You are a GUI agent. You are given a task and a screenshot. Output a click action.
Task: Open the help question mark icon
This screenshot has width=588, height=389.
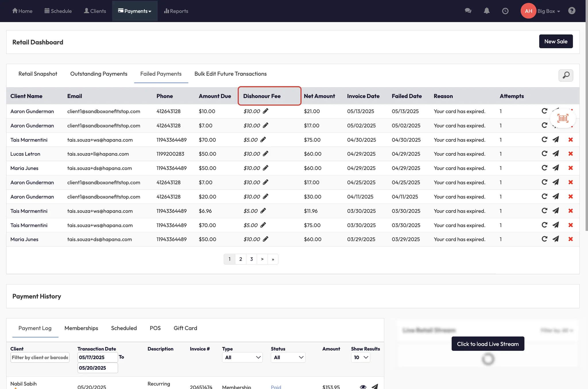coord(572,11)
